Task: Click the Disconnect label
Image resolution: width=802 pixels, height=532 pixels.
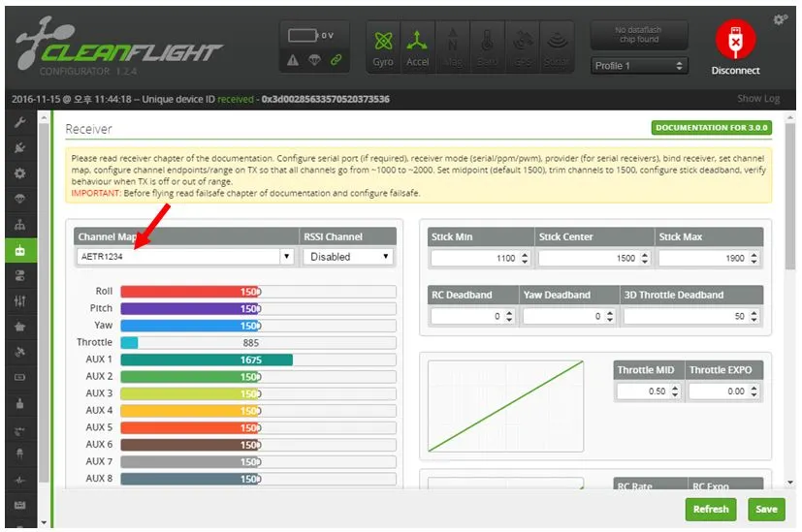Action: [x=735, y=71]
